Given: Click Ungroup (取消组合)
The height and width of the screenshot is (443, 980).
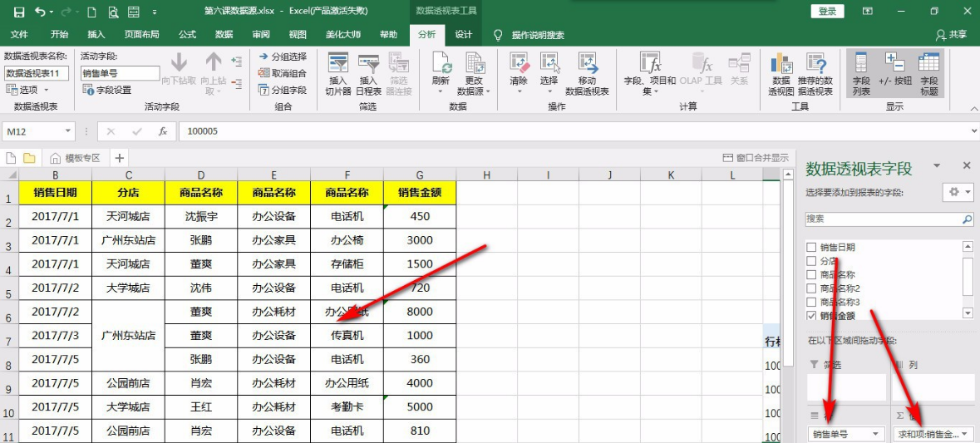Looking at the screenshot, I should pos(283,73).
